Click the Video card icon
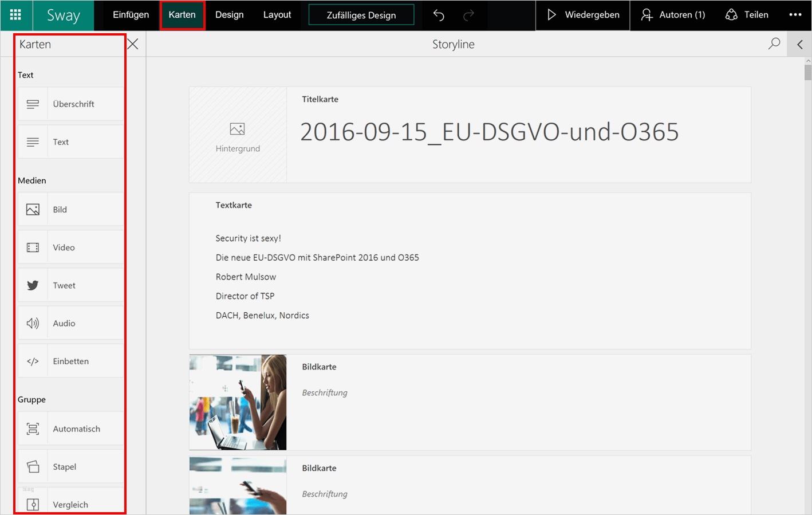The width and height of the screenshot is (812, 515). coord(33,247)
